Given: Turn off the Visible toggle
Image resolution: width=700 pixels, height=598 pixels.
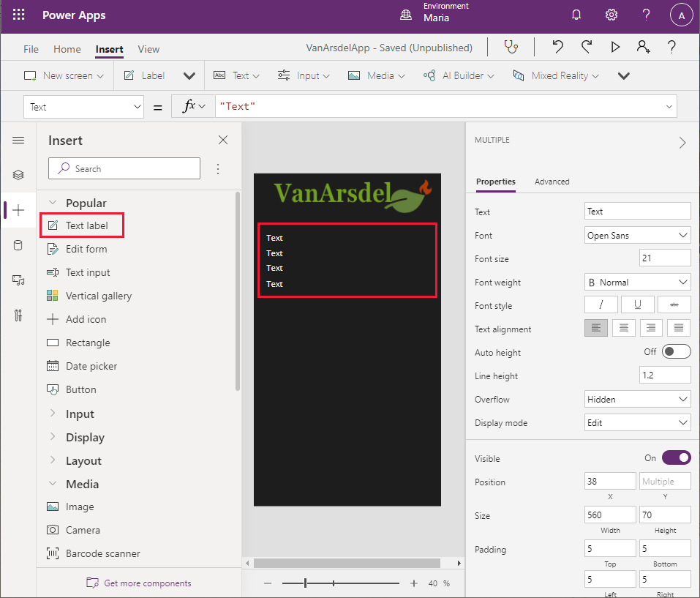Looking at the screenshot, I should point(676,457).
